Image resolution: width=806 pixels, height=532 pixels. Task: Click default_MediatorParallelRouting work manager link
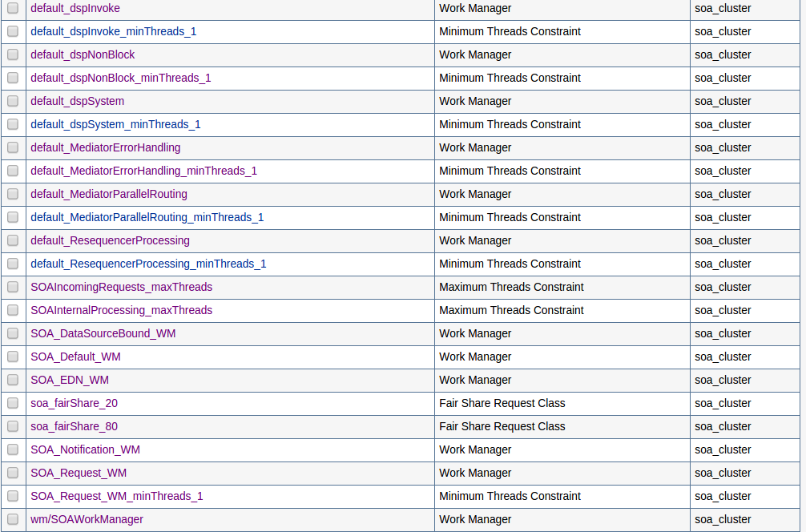[x=108, y=194]
